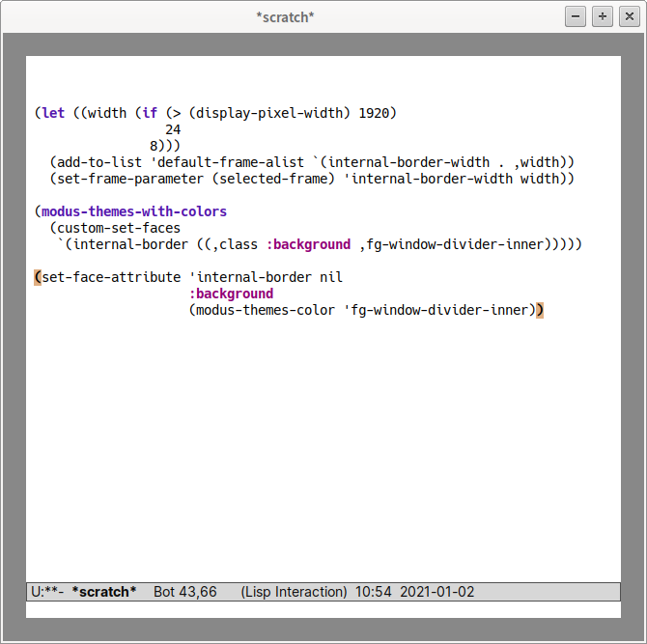
Task: Click '(selected-frame)' in the code
Action: tap(273, 179)
